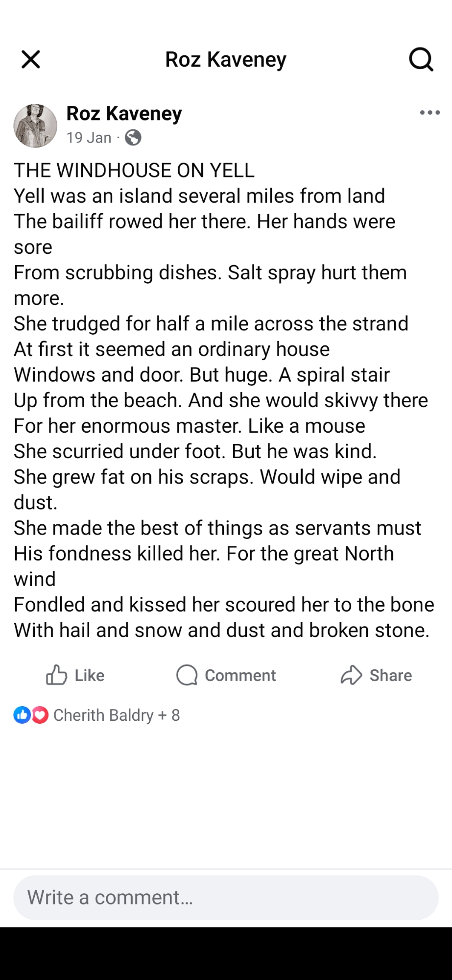
Task: Tap the poem's last line about broken stone
Action: 221,630
